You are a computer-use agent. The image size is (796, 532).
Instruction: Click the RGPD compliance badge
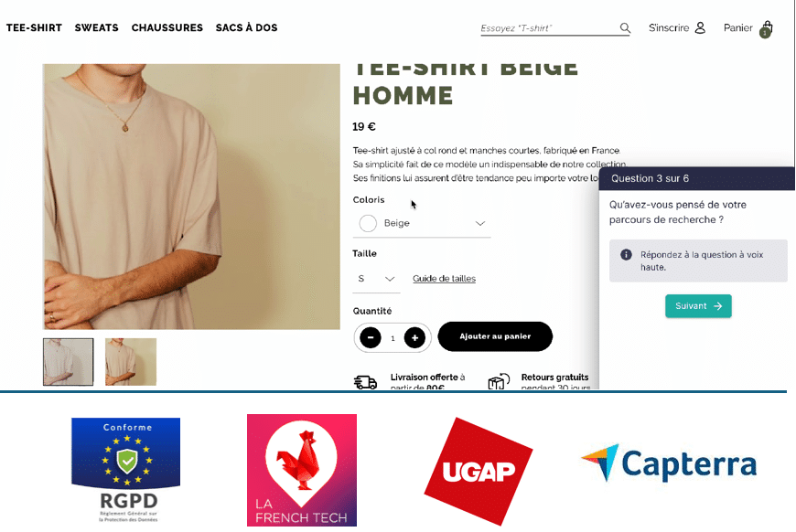pos(126,470)
